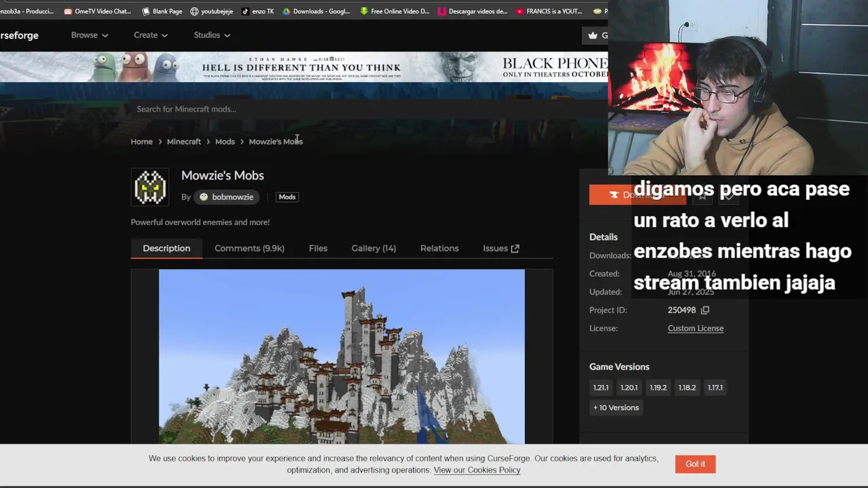
Task: Click the Mowzie's Mobs breadcrumb
Action: click(x=275, y=142)
